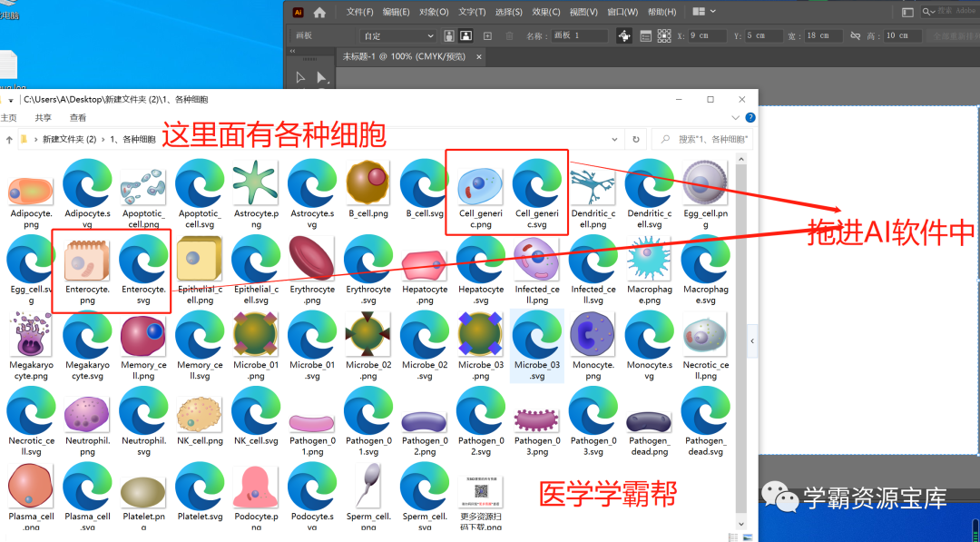The width and height of the screenshot is (980, 542).
Task: Open the 效果(C) menu in Illustrator
Action: point(546,12)
